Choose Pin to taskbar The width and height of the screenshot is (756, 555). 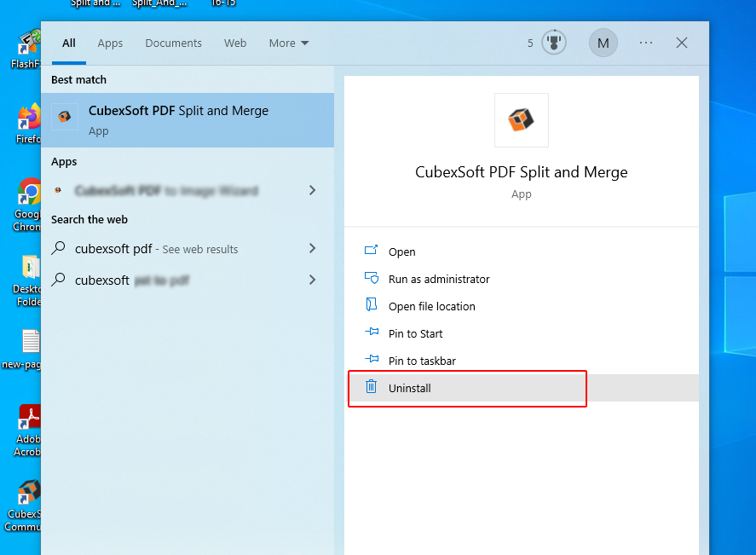523,361
